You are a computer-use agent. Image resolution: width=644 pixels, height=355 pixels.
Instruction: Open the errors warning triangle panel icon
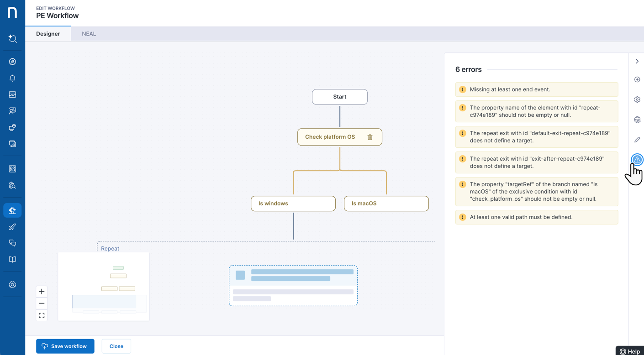tap(637, 160)
